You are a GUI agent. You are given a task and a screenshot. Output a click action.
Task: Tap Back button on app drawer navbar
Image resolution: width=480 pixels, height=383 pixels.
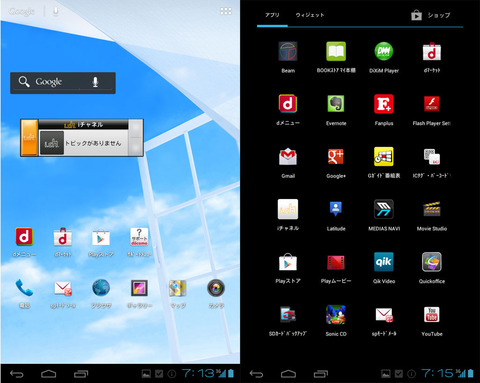(x=256, y=374)
